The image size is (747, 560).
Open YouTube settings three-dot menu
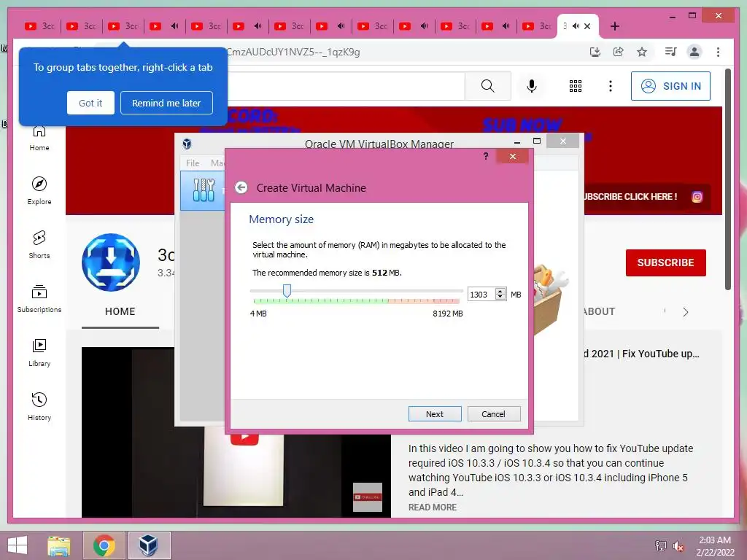click(x=611, y=86)
